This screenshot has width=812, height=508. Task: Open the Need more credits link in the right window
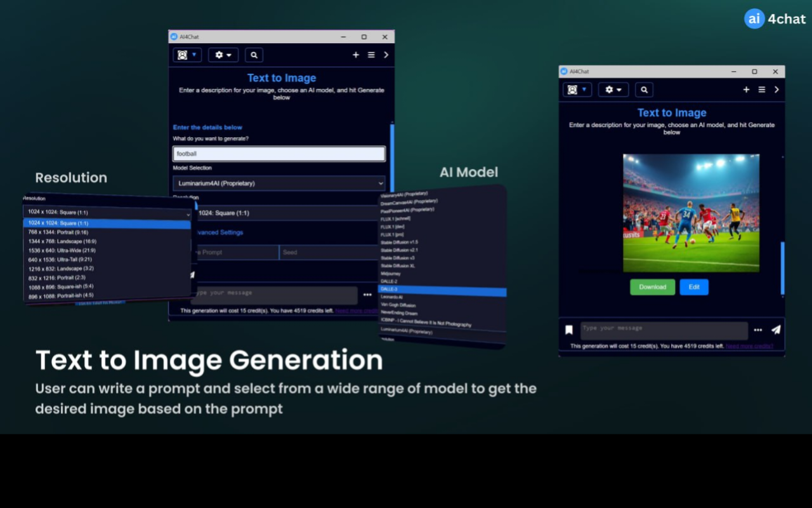pyautogui.click(x=749, y=346)
